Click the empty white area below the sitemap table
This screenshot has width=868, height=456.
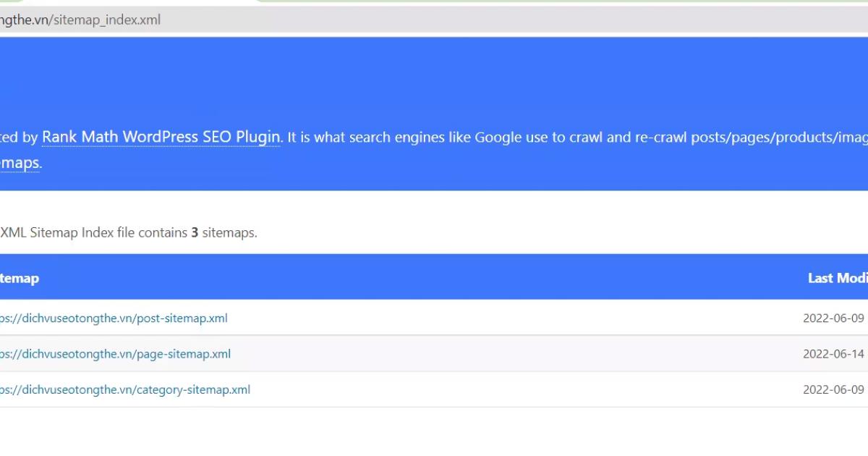coord(434,431)
